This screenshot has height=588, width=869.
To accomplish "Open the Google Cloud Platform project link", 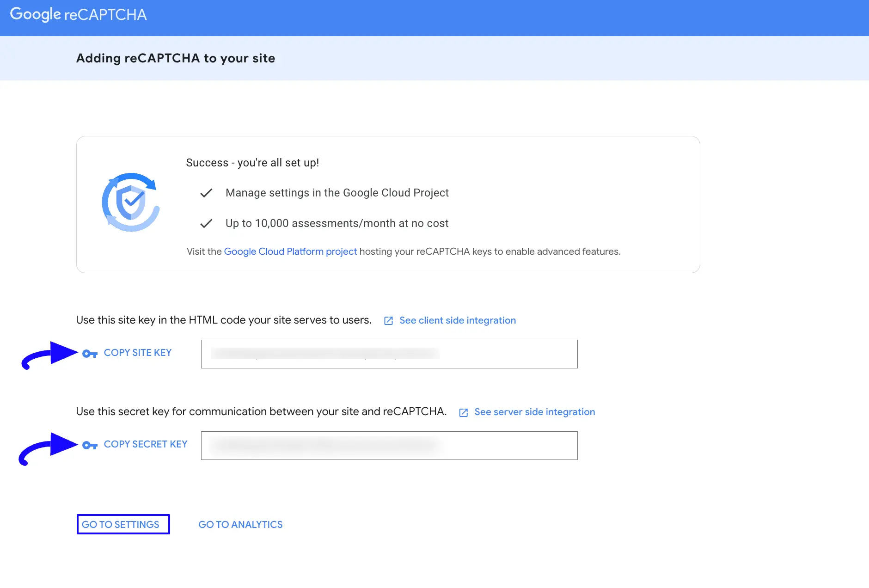I will click(290, 251).
